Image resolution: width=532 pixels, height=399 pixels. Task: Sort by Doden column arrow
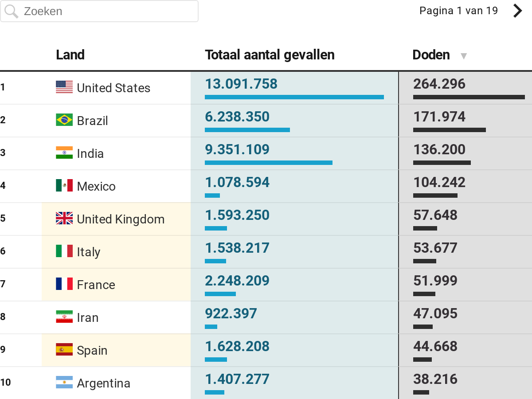coord(464,56)
